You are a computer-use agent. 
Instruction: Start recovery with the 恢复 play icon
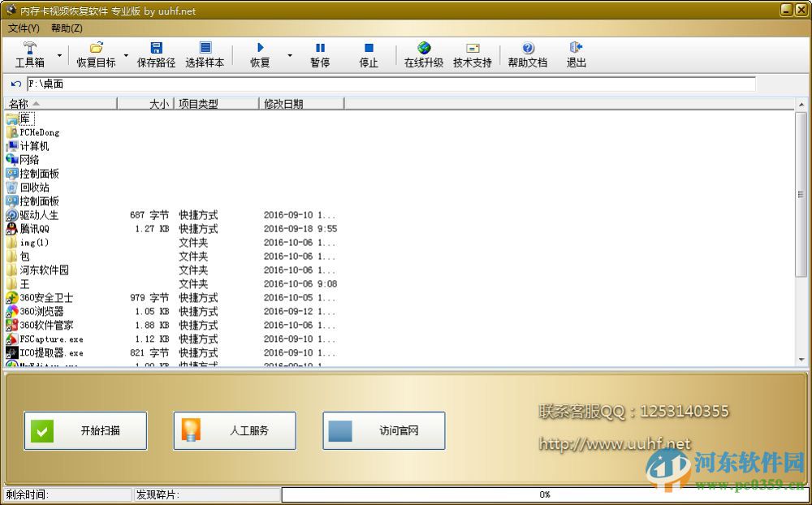tap(259, 46)
